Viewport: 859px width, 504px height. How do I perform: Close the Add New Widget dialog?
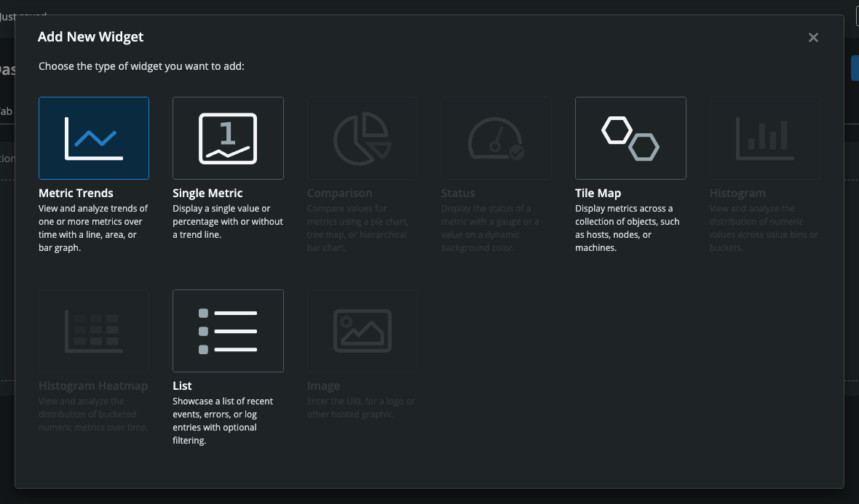pyautogui.click(x=813, y=37)
